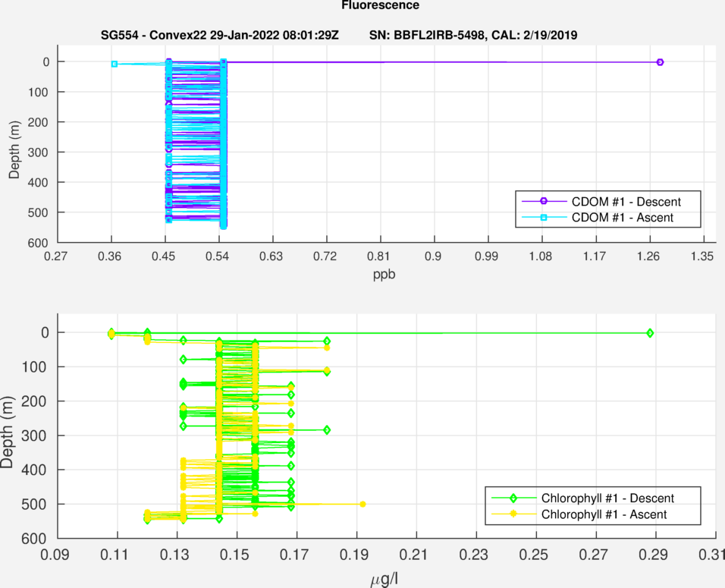
Task: Click the purple hexagon marker in the CDOM legend
Action: click(544, 201)
